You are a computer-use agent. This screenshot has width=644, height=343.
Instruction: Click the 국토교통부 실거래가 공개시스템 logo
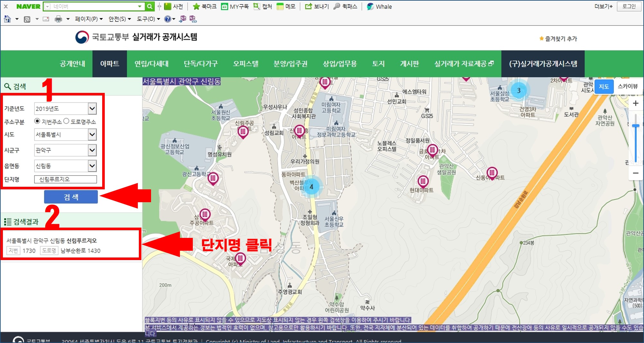(136, 37)
